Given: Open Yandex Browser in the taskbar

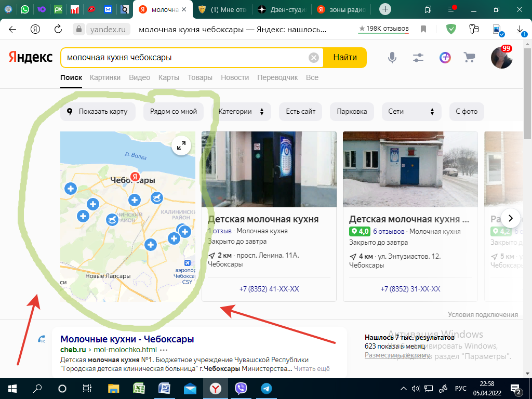Looking at the screenshot, I should (x=215, y=389).
